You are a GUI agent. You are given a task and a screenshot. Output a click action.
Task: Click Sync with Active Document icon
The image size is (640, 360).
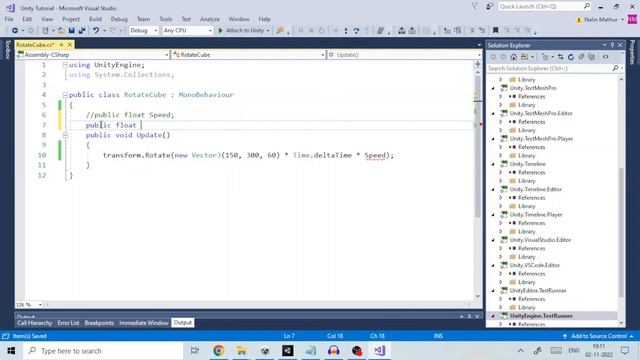coord(560,57)
